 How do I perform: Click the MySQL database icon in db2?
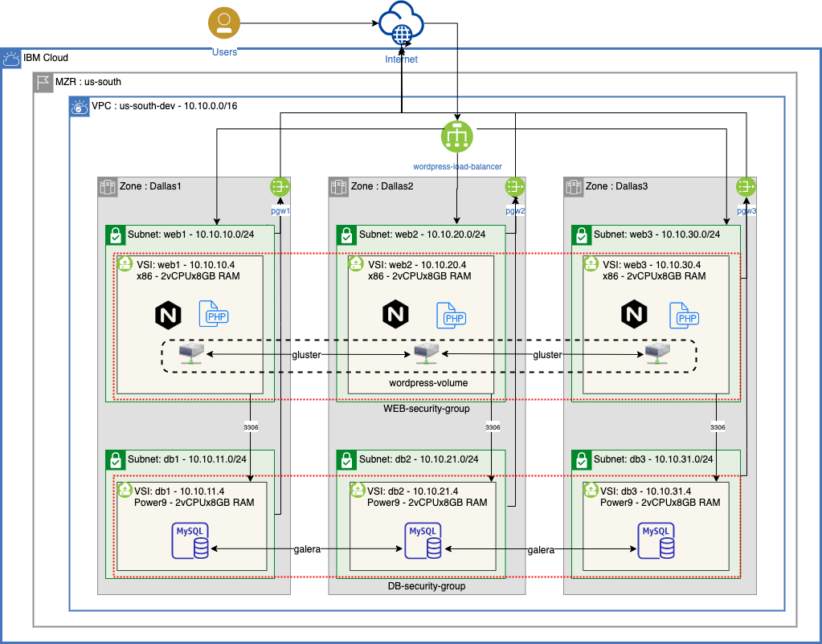point(423,540)
